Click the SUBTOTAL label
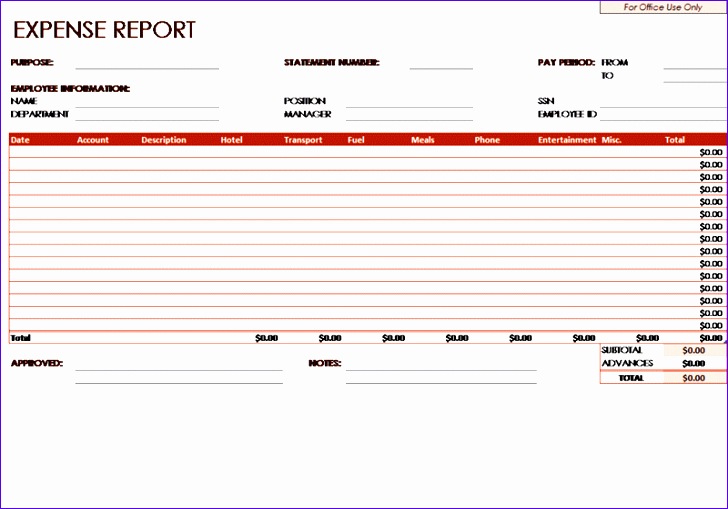This screenshot has height=509, width=728. click(622, 350)
